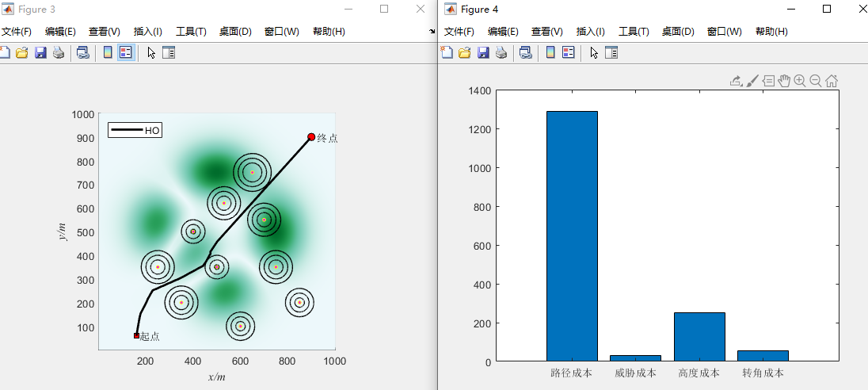The width and height of the screenshot is (868, 390).
Task: Open the 工具(T) menu in Figure 3
Action: (190, 32)
